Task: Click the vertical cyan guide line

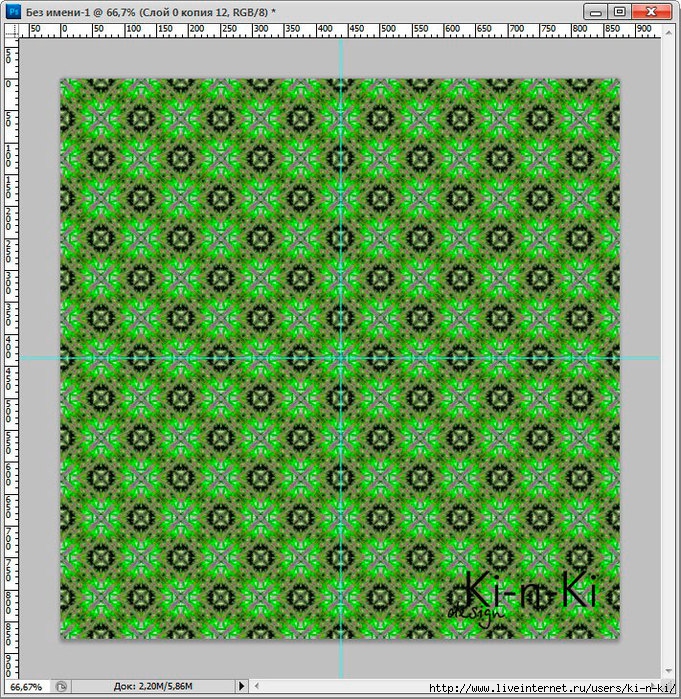Action: coord(341,357)
